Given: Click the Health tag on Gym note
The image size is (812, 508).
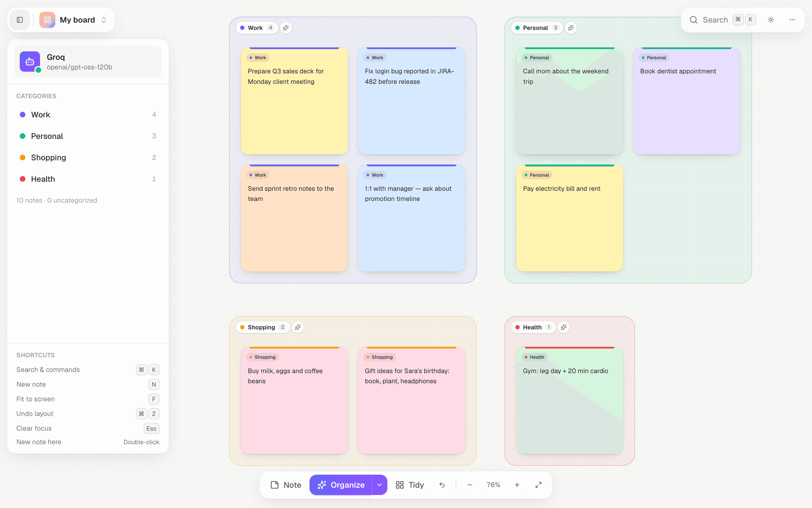Looking at the screenshot, I should coord(535,357).
